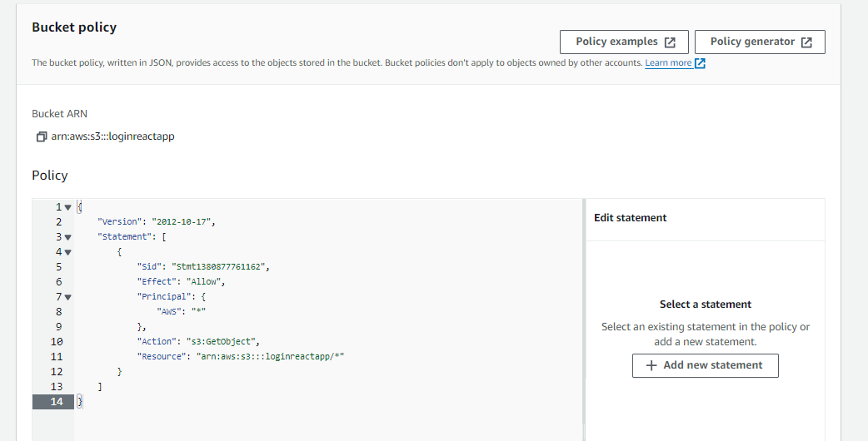
Task: Click the Policy generator external-link icon
Action: coord(806,42)
